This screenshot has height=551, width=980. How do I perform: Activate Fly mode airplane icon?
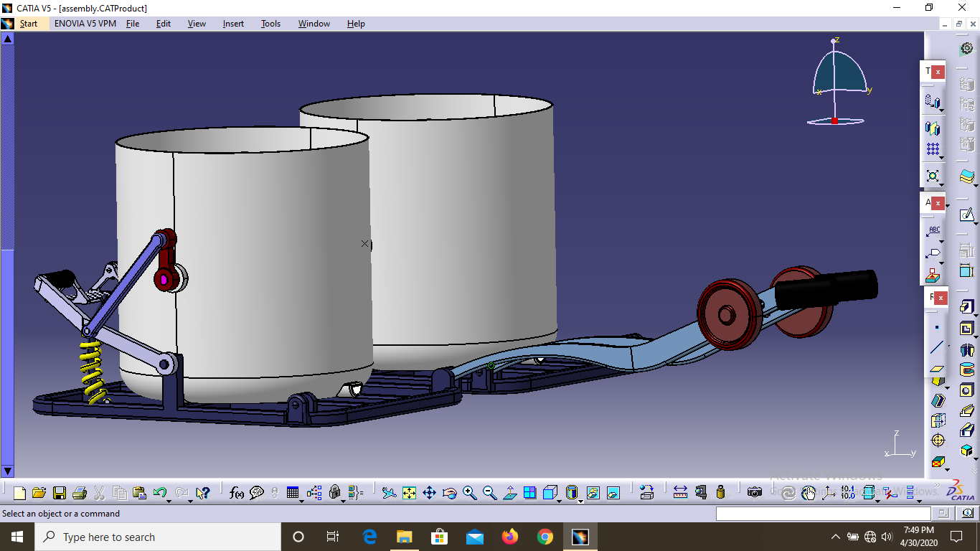click(389, 493)
